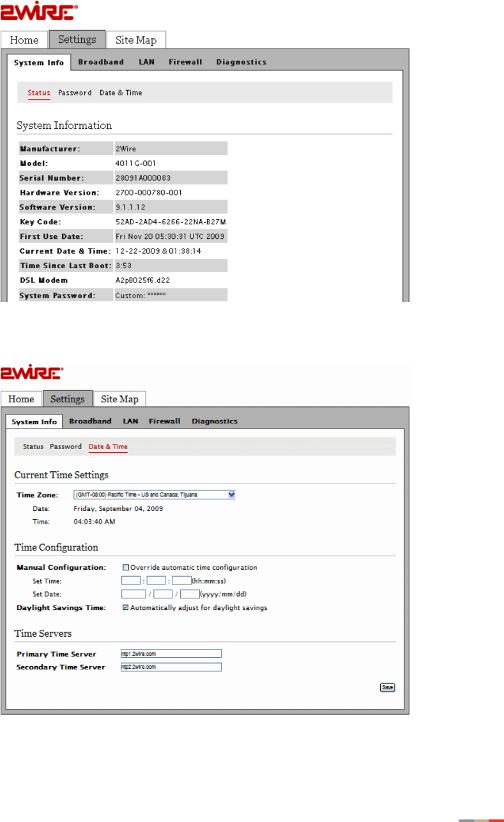Open Broadband tab on the Current Time Settings page
The height and width of the screenshot is (822, 504).
(90, 422)
